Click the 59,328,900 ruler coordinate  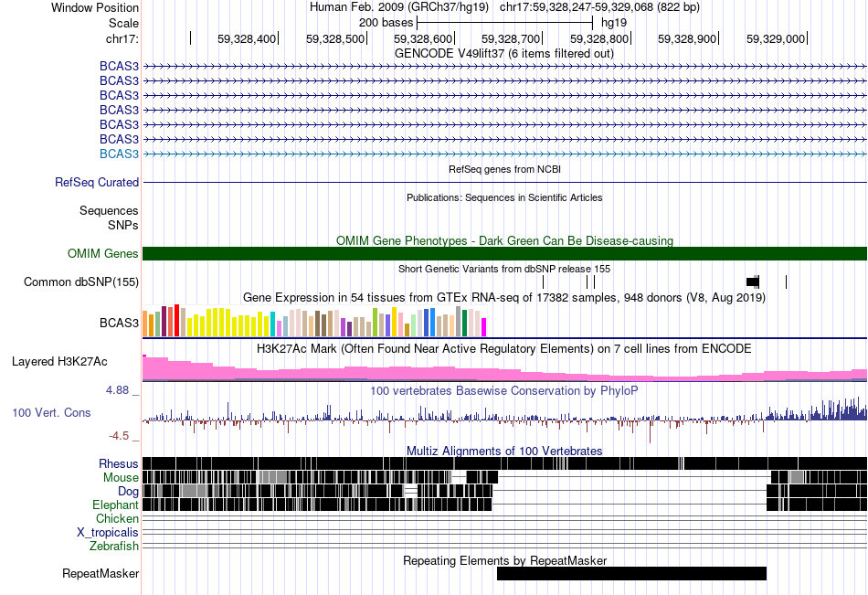pyautogui.click(x=687, y=38)
